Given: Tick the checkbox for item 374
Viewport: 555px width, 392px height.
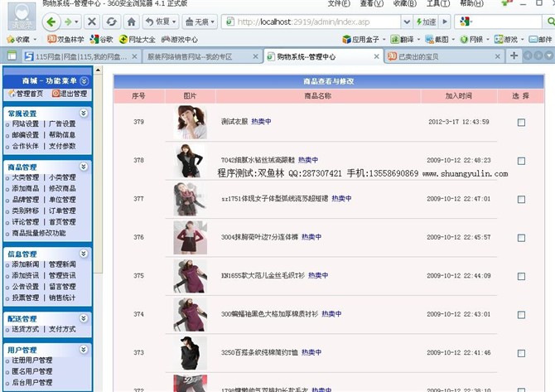Looking at the screenshot, I should (x=521, y=315).
